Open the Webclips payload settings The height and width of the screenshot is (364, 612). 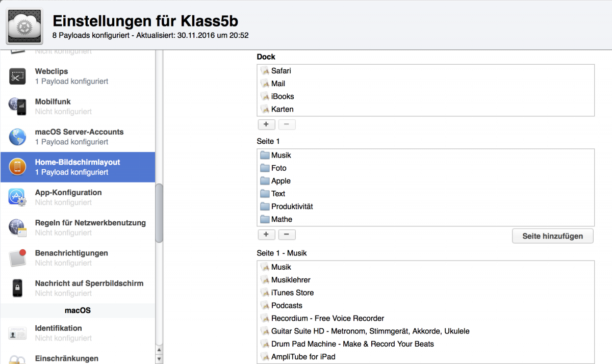78,76
